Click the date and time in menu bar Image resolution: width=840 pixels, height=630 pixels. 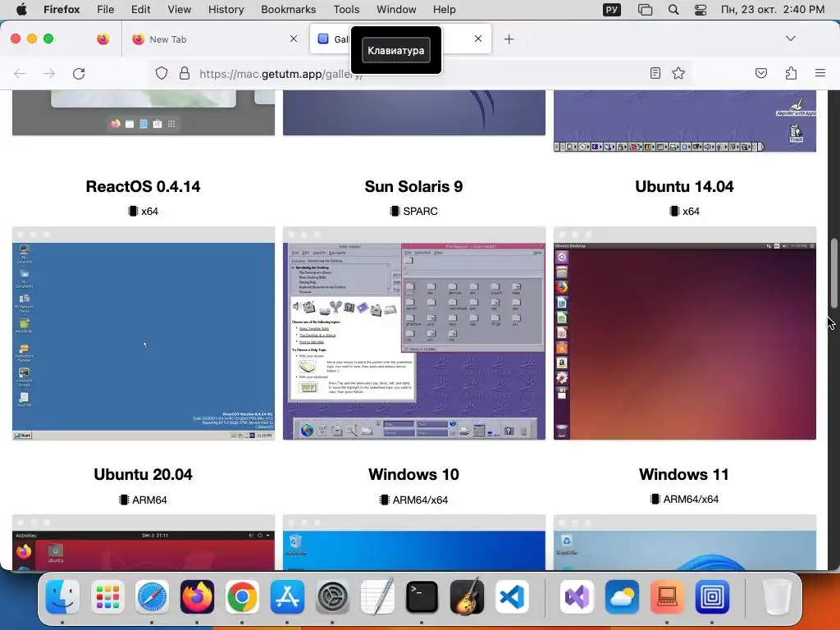773,9
